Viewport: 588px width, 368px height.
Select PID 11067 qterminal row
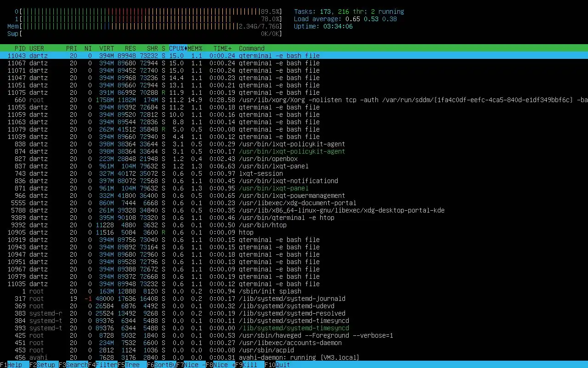click(294, 63)
